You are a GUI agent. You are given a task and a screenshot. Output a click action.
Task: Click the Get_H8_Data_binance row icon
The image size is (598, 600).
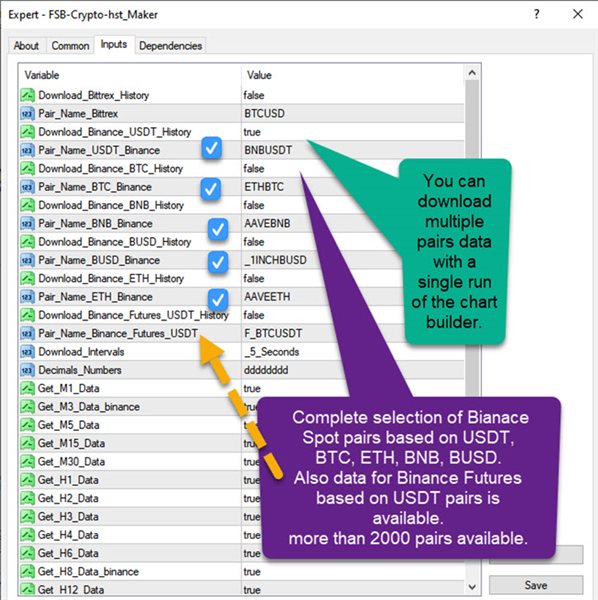(x=28, y=571)
